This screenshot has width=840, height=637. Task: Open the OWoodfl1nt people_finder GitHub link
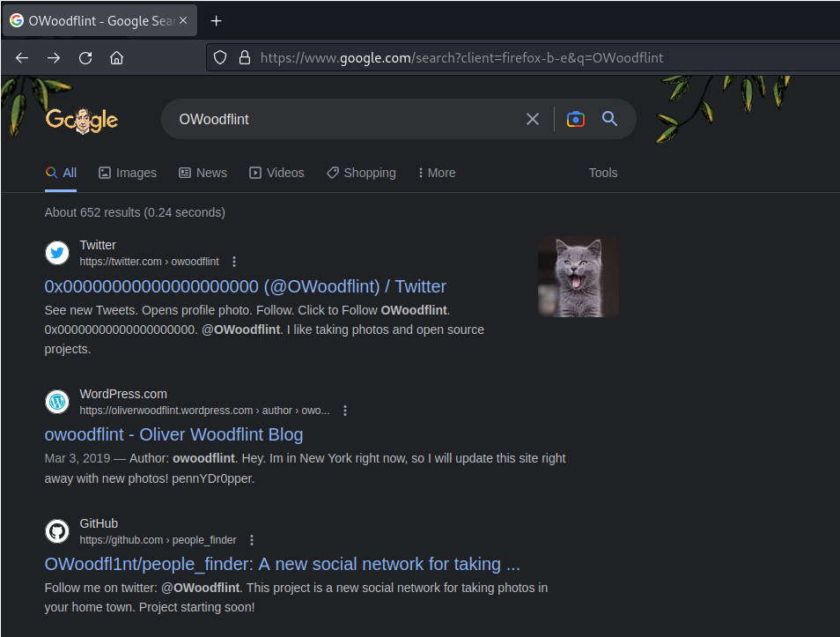coord(284,564)
